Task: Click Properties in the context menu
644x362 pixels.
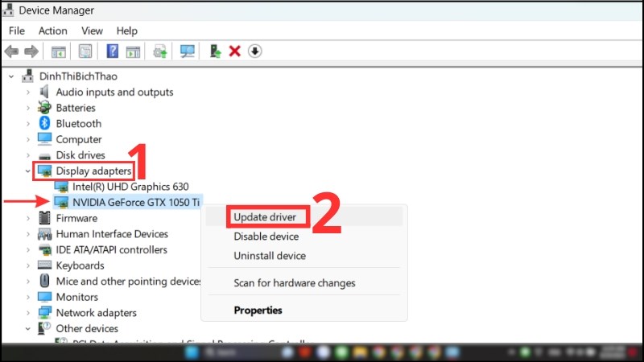Action: (x=258, y=310)
